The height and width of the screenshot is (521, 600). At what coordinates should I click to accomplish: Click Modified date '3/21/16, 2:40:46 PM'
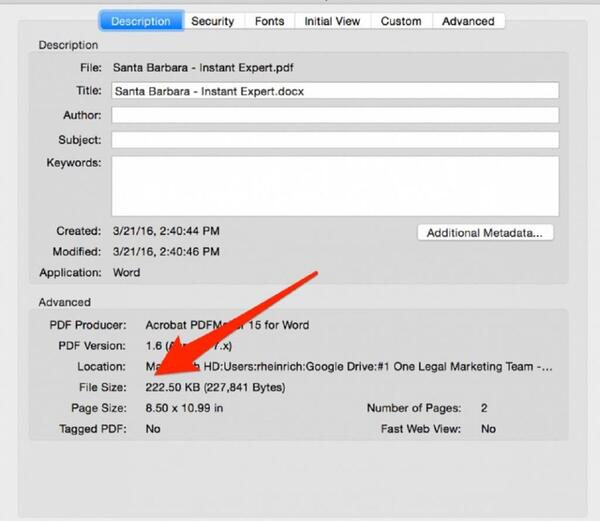point(166,252)
